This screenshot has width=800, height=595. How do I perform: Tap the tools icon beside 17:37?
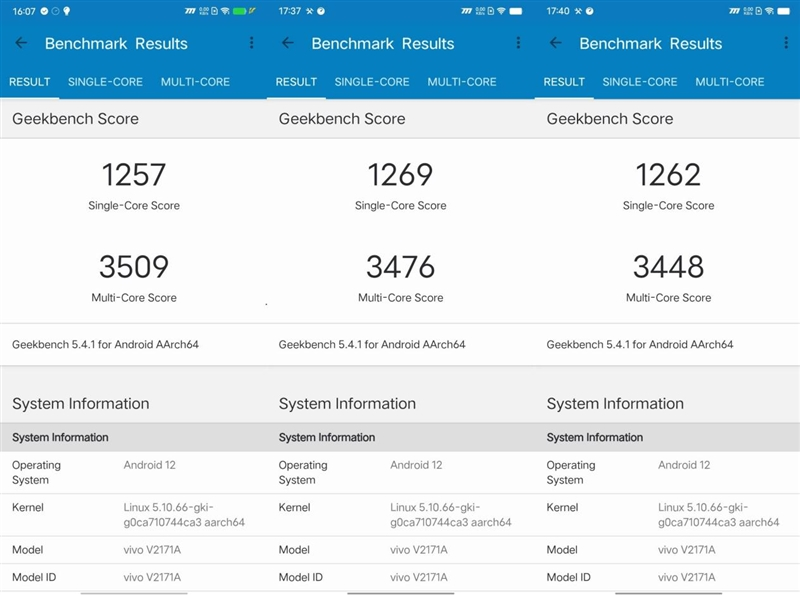[309, 11]
